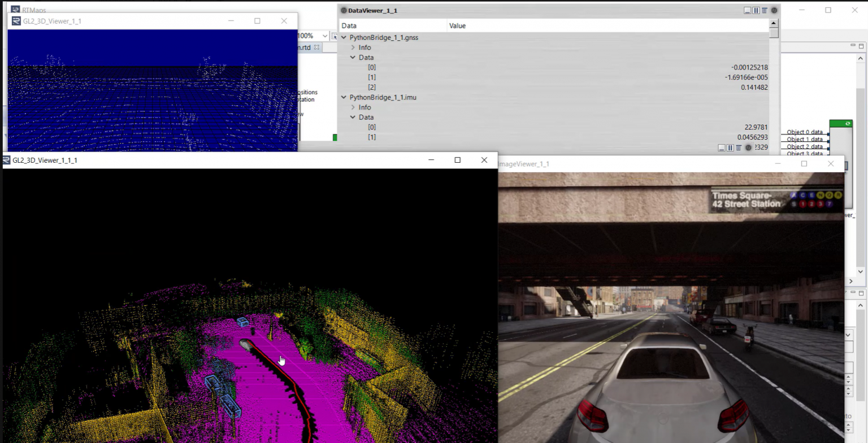Click the trash icon of lower data viewer
Viewport: 868px width, 443px height.
(x=739, y=147)
